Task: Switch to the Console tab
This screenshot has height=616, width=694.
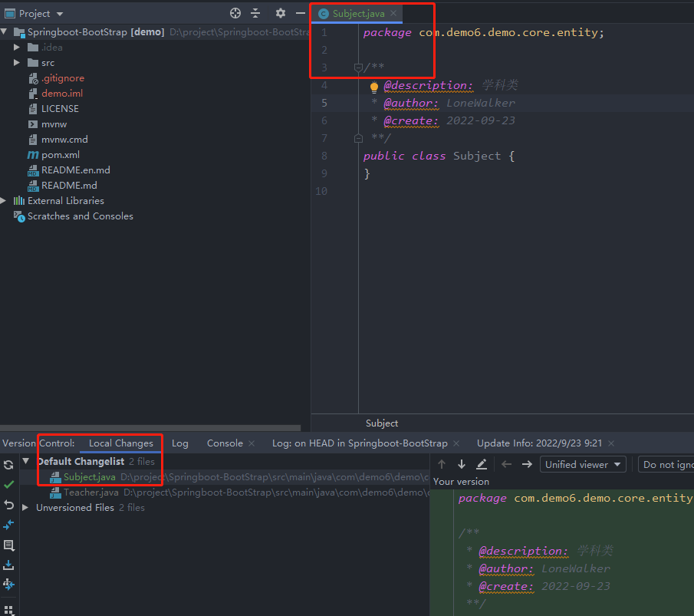Action: point(224,443)
